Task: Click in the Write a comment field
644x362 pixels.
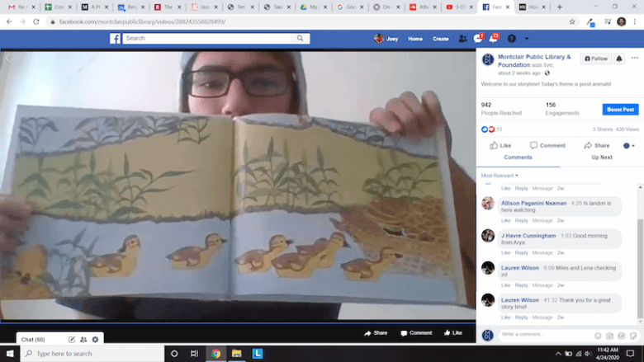Action: tap(547, 335)
